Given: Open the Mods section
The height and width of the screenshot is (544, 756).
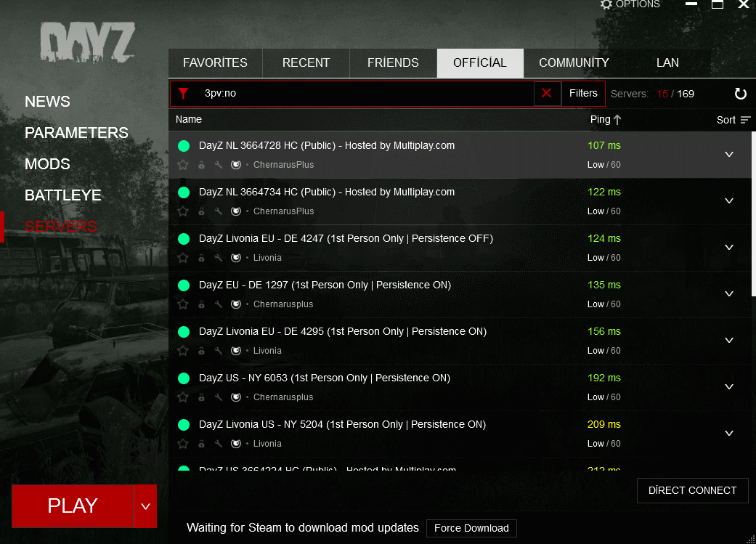Looking at the screenshot, I should [x=47, y=164].
